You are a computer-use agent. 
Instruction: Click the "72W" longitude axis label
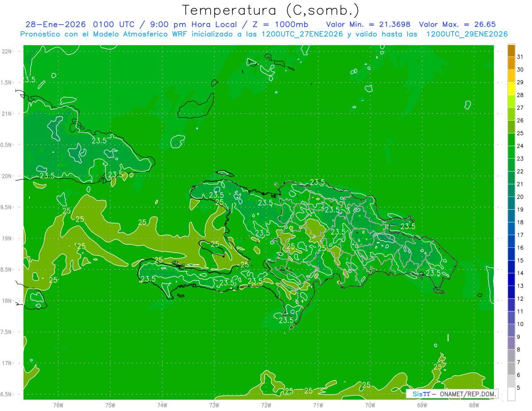click(x=266, y=405)
